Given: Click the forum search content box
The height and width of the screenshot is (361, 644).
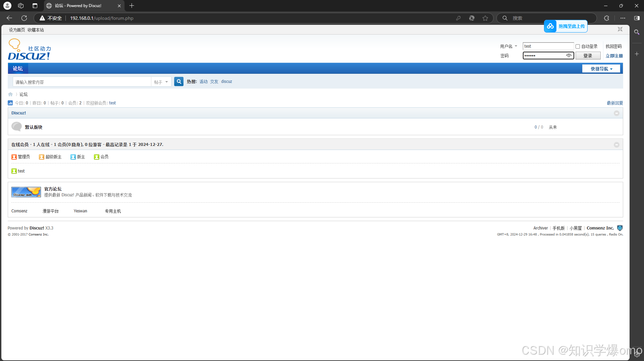Looking at the screenshot, I should coord(82,82).
